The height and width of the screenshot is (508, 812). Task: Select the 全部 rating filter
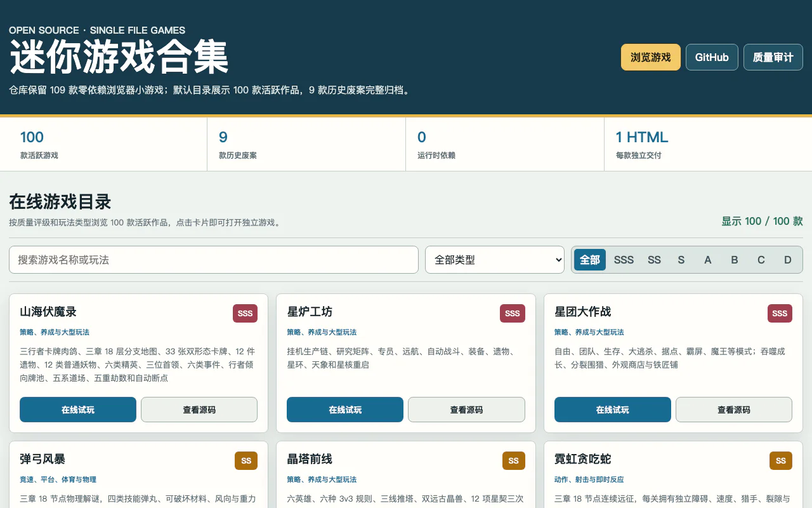coord(590,260)
